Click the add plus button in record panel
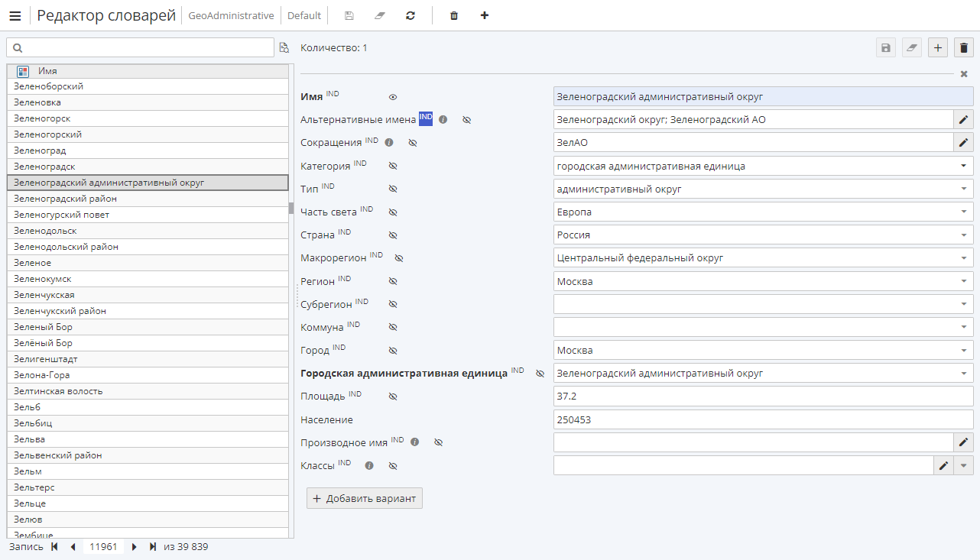This screenshot has height=560, width=980. click(938, 47)
